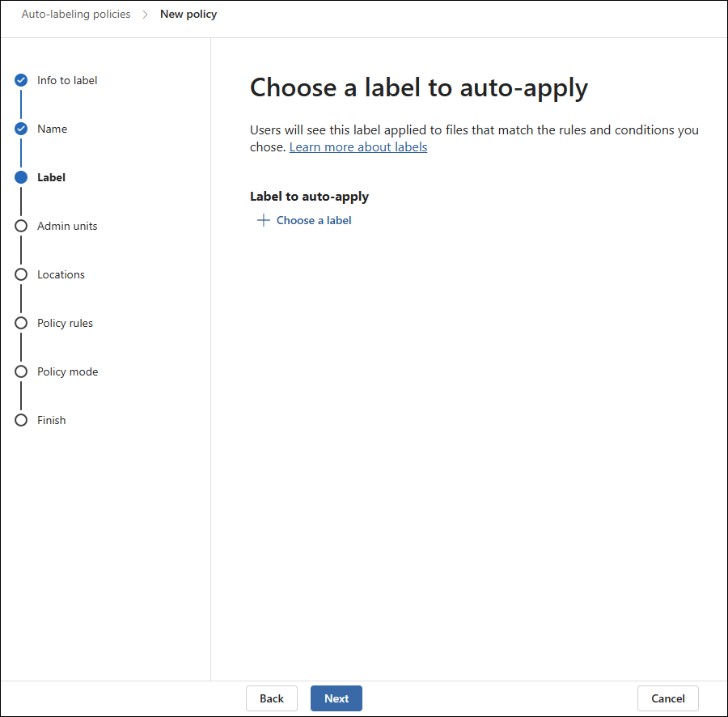Select the Info to label step
Viewport: 728px width, 717px height.
click(x=67, y=80)
